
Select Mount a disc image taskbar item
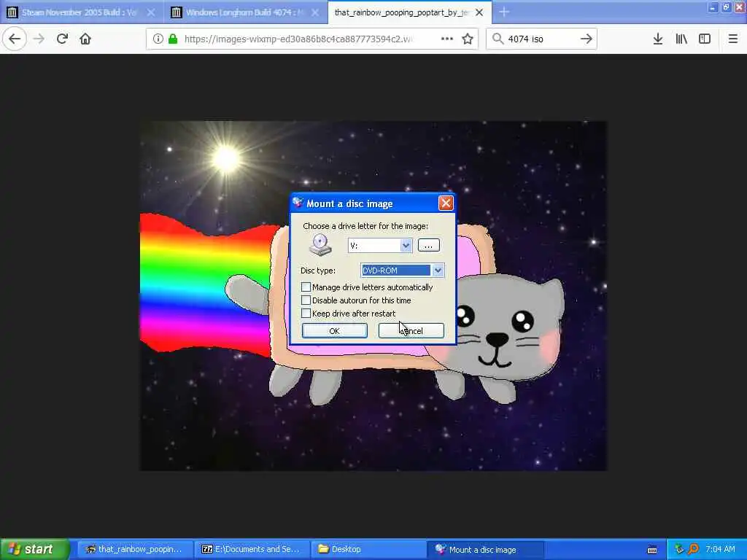(x=485, y=550)
